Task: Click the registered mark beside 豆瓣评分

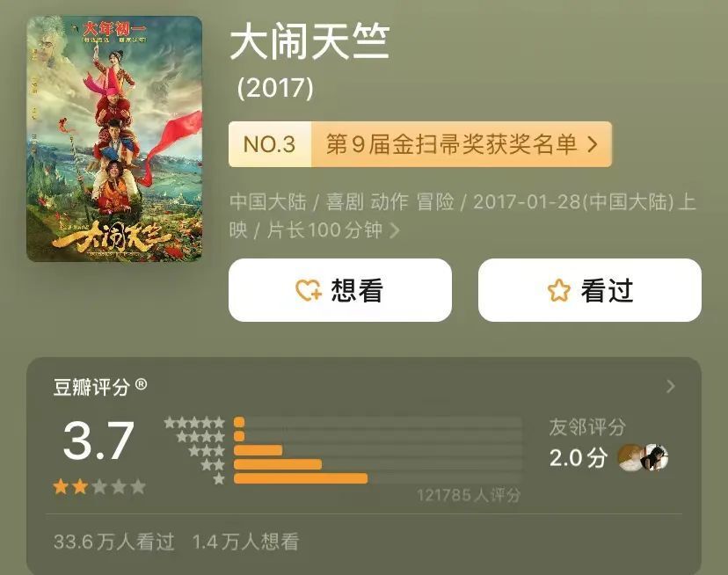Action: pos(142,384)
